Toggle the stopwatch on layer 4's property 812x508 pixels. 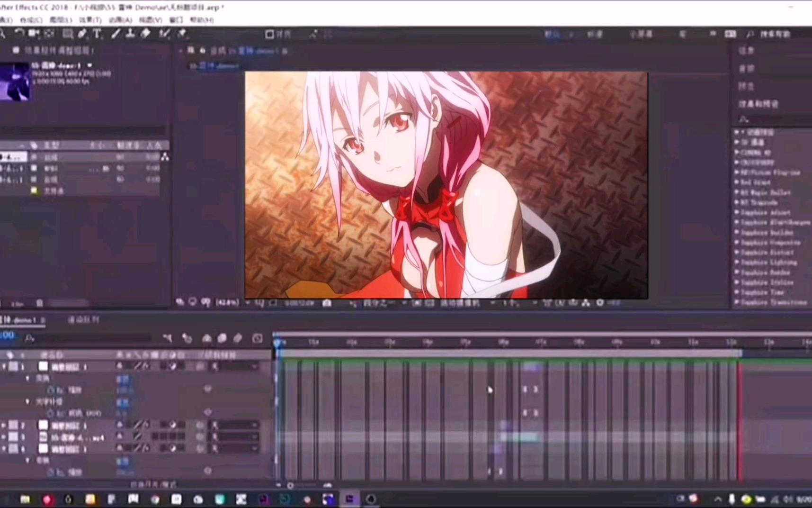click(50, 472)
